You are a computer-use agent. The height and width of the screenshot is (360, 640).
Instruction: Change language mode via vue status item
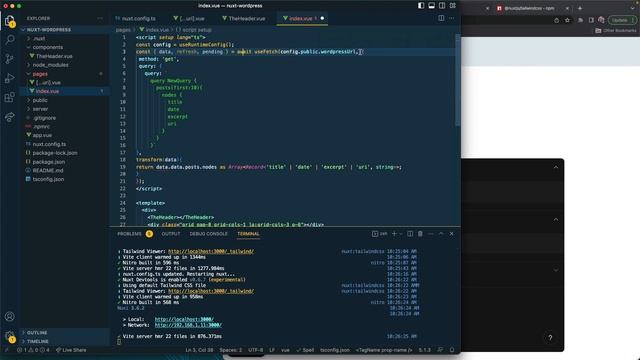(x=285, y=350)
